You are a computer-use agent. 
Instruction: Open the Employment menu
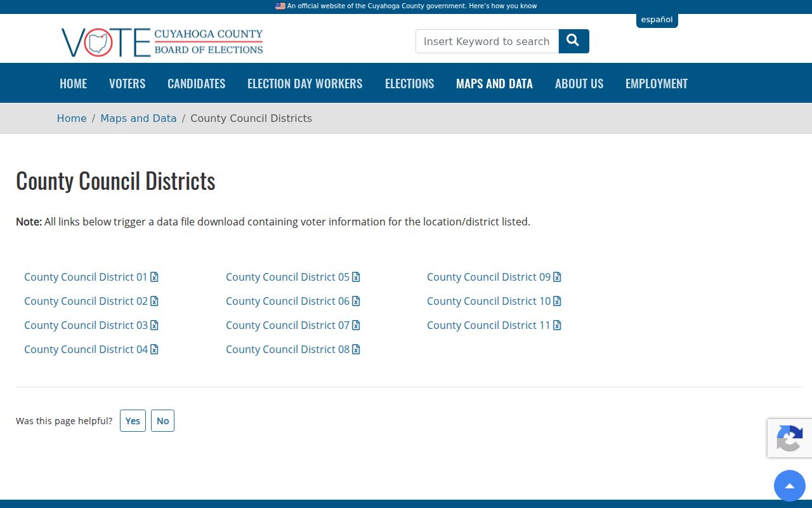(x=657, y=83)
